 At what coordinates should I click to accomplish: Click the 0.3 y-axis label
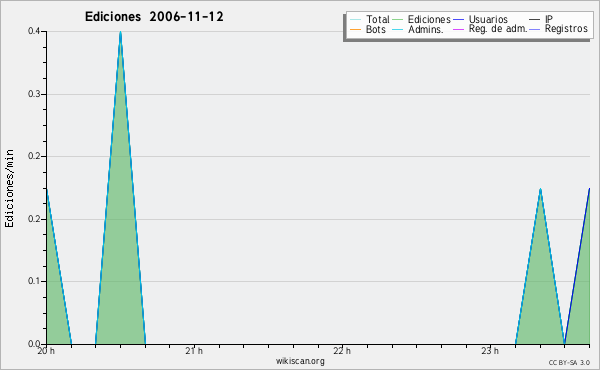click(34, 94)
